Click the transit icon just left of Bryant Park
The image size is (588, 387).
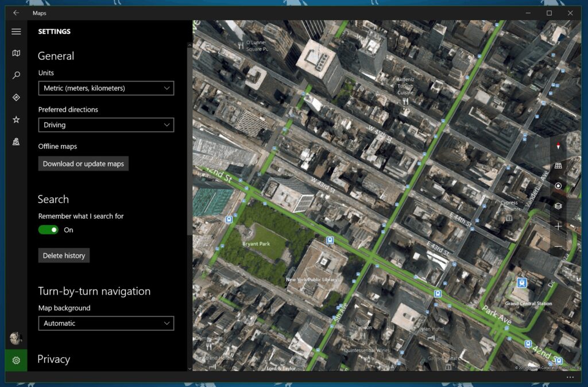(229, 219)
